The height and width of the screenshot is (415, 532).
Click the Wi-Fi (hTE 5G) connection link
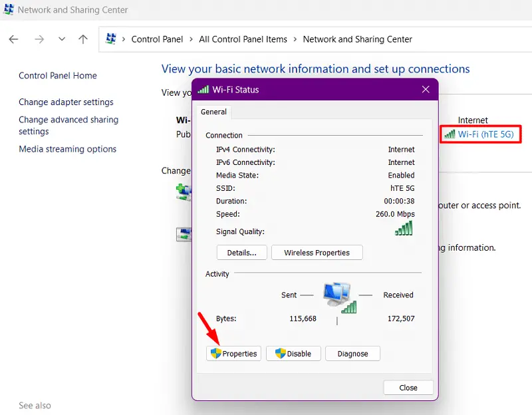tap(485, 134)
